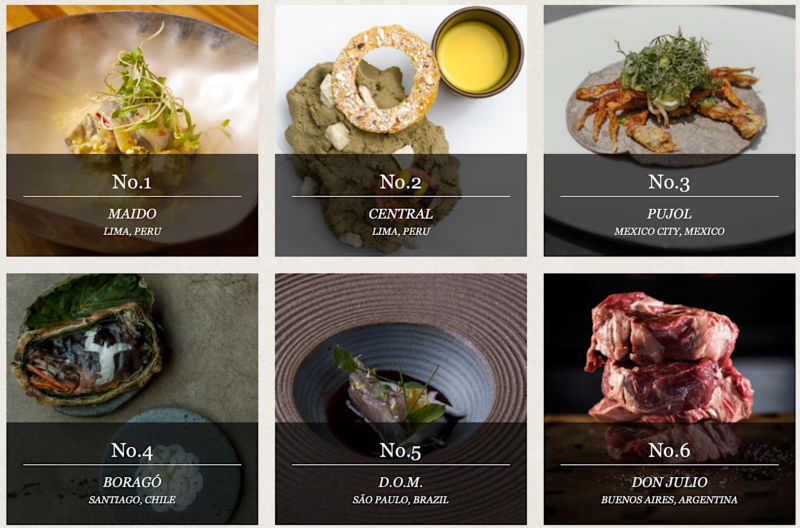Select the MAIDO restaurant name
The image size is (800, 528).
pyautogui.click(x=132, y=214)
